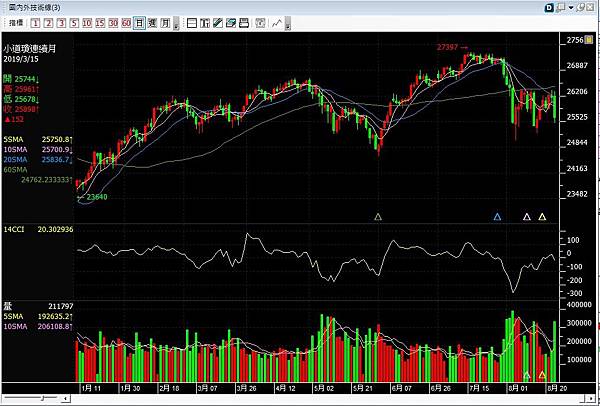600x406 pixels.
Task: Click the blue D icon in title bar
Action: click(549, 8)
